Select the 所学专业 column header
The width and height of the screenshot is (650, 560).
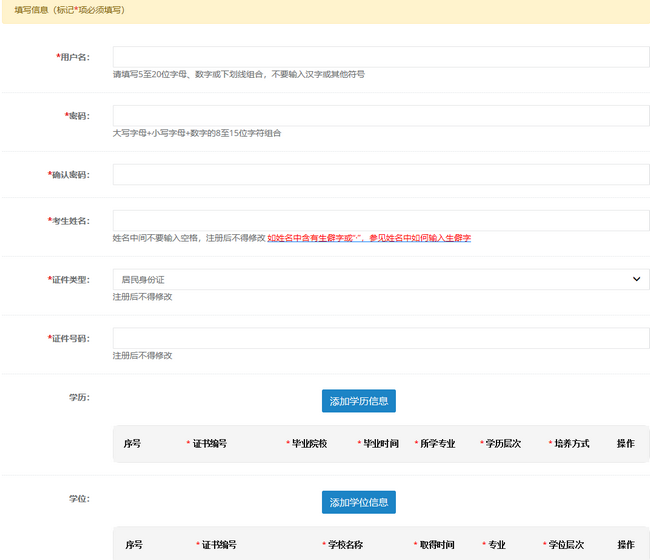(x=437, y=443)
